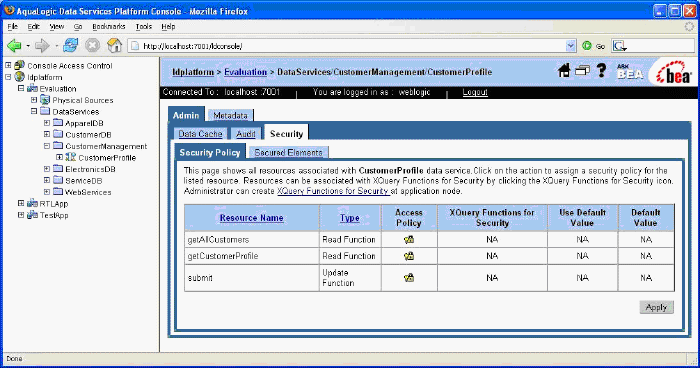Open the console windows icon in header

(x=582, y=71)
